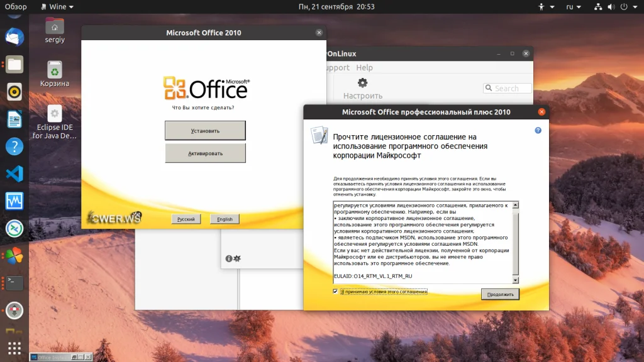Click the text Что Вы хотите сделать?
644x362 pixels.
click(203, 107)
